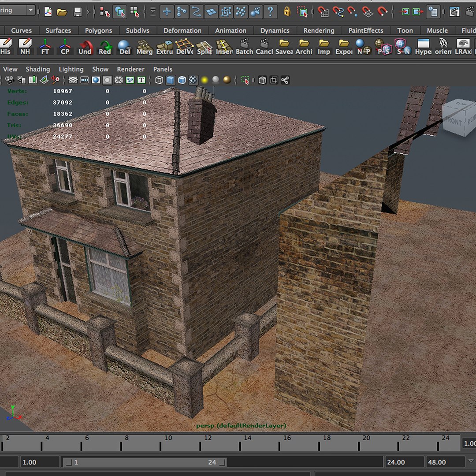The width and height of the screenshot is (476, 476).
Task: Switch to the Curves shelf tab
Action: pos(21,30)
